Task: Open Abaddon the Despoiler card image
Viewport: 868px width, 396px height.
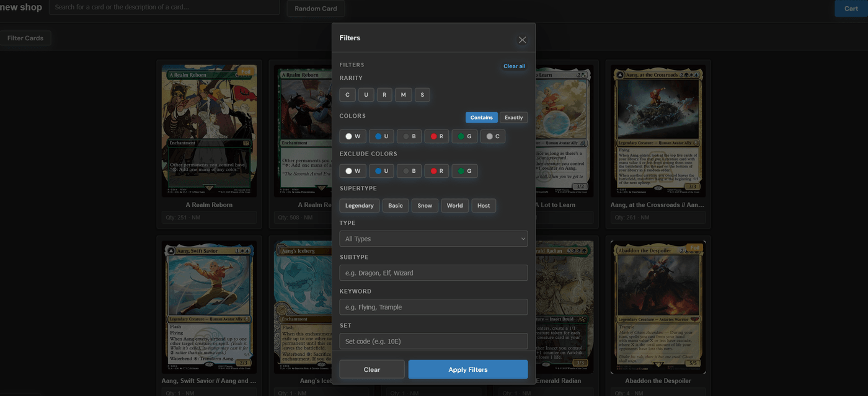Action: [x=658, y=307]
